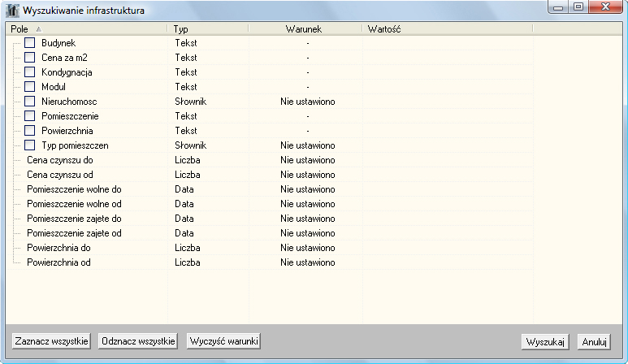Viewport: 628px width, 364px height.
Task: Click the Warunek column header
Action: pos(305,28)
